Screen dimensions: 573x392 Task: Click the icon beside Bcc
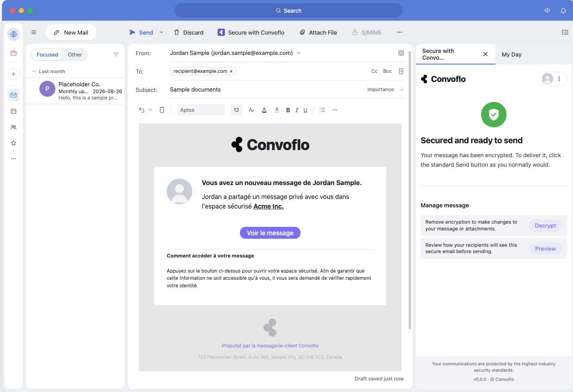tap(401, 71)
